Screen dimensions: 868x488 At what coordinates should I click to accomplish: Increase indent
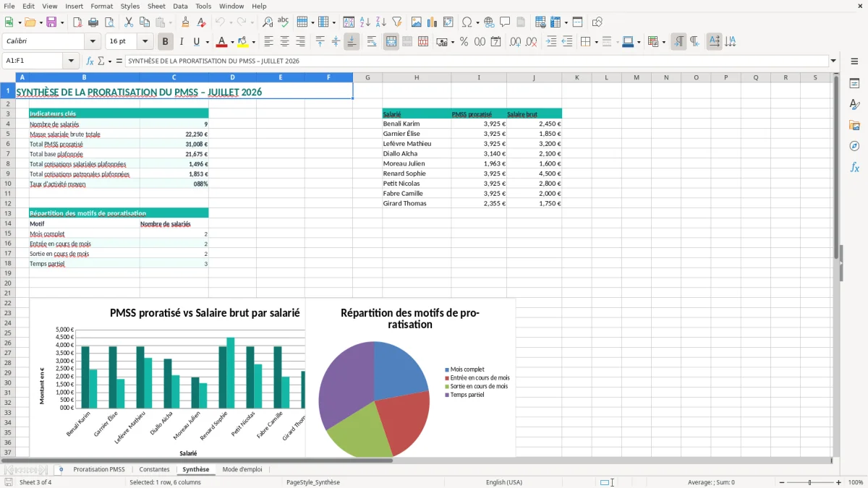click(551, 42)
